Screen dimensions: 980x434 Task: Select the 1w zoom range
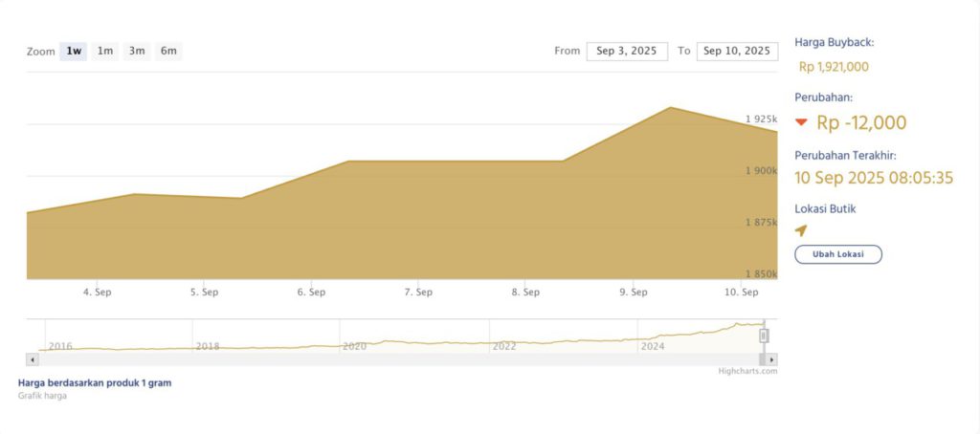(x=74, y=51)
